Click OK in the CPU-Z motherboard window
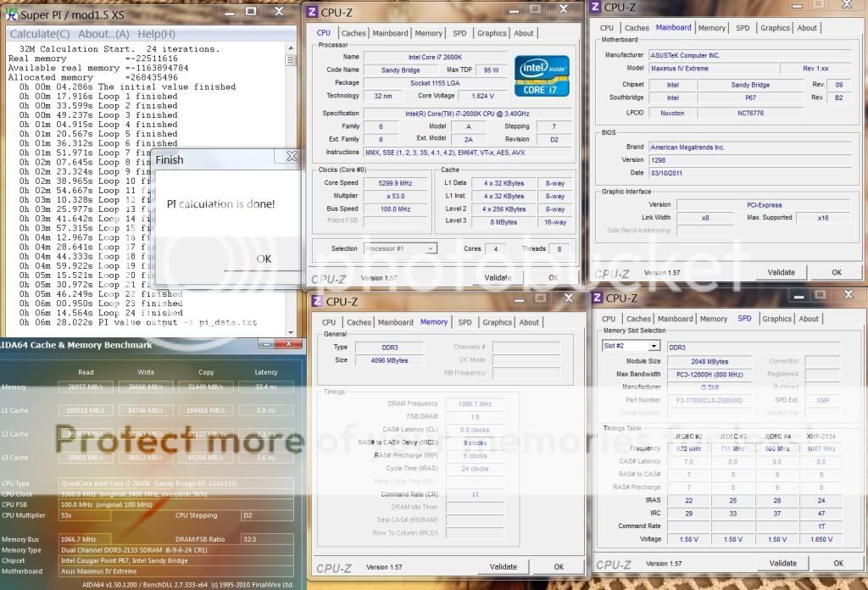This screenshot has height=590, width=868. pyautogui.click(x=837, y=272)
